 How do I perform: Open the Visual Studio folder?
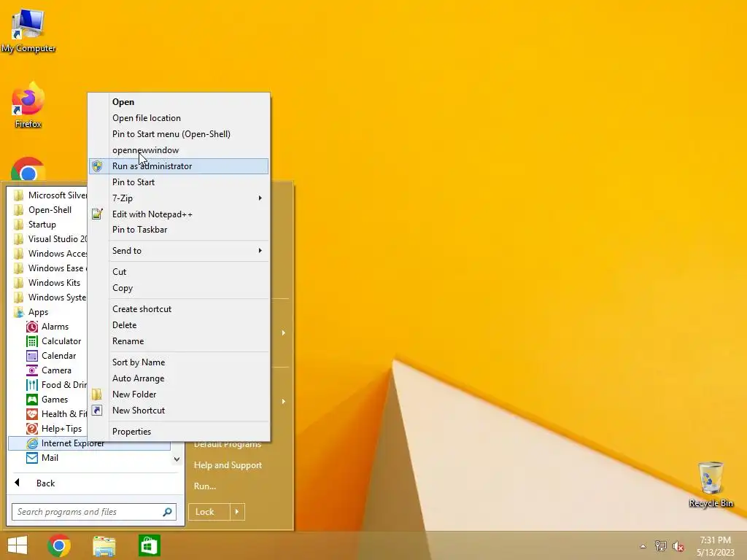click(x=50, y=239)
